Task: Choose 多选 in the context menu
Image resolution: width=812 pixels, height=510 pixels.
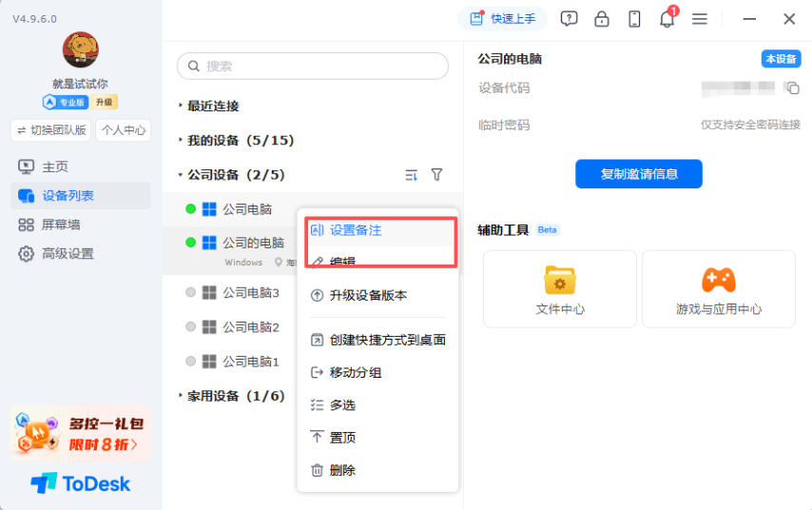Action: pos(378,405)
